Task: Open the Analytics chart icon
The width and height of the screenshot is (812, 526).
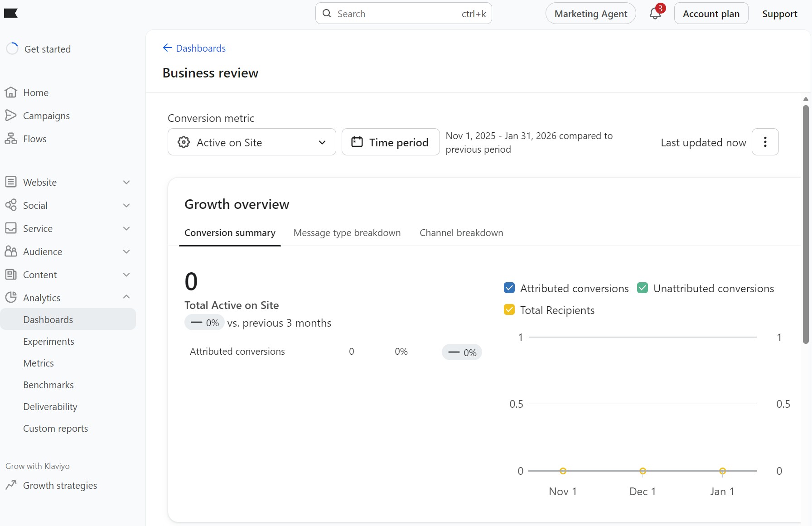Action: 11,297
